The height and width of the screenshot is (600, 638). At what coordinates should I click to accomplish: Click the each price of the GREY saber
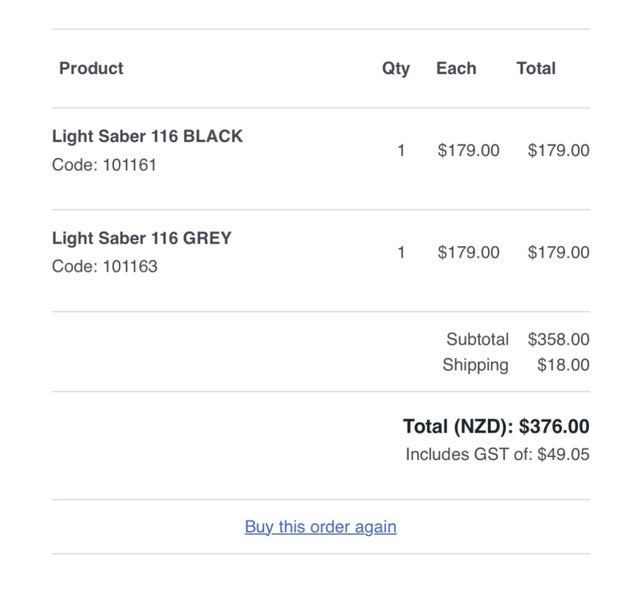[x=468, y=252]
